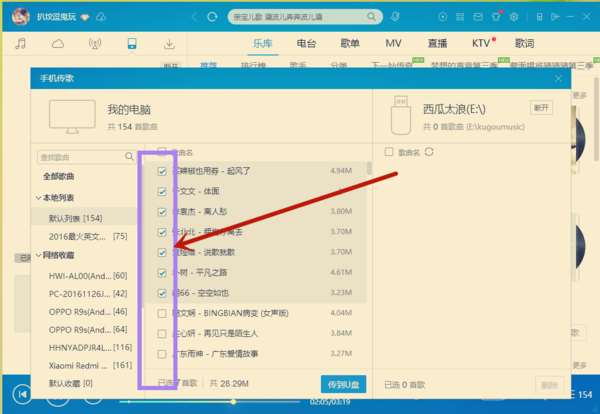
Task: Click the 共 28.29M total size text
Action: 229,383
